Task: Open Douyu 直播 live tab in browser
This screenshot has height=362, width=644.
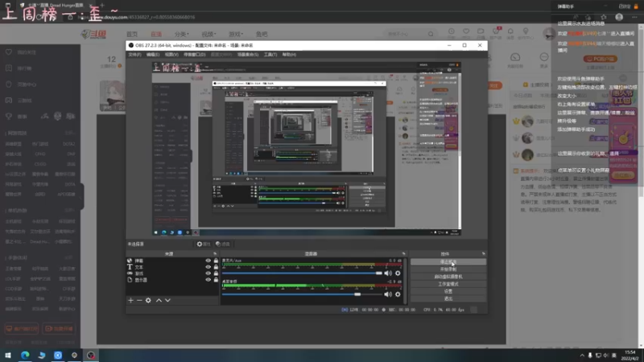Action: click(x=156, y=34)
